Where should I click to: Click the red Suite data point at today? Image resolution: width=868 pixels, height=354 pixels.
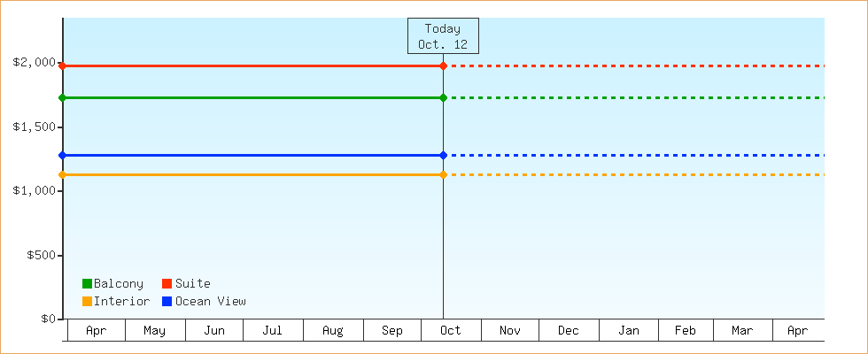tap(443, 66)
